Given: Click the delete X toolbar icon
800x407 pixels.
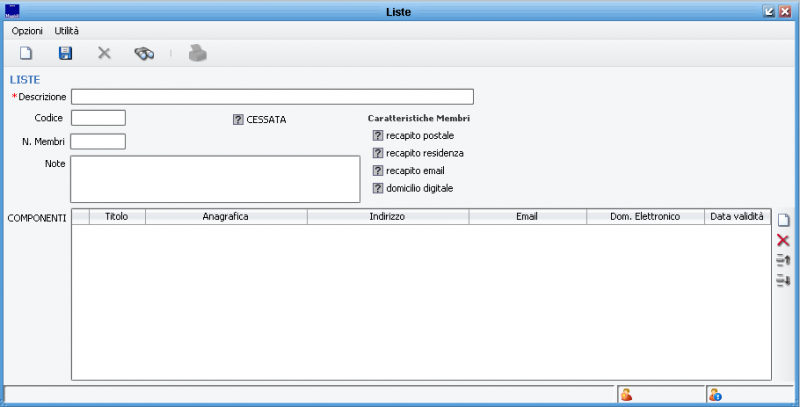Looking at the screenshot, I should coord(104,53).
